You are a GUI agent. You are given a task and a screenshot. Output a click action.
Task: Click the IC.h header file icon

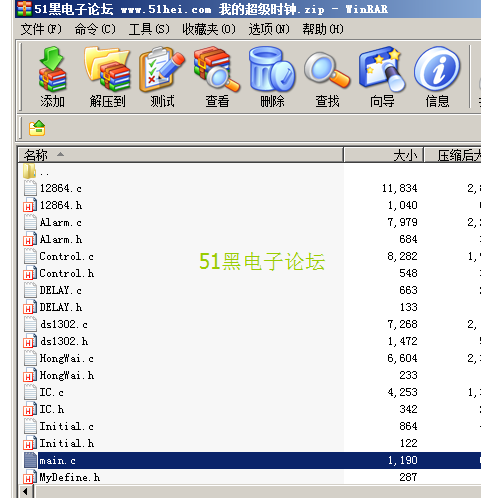pyautogui.click(x=30, y=409)
